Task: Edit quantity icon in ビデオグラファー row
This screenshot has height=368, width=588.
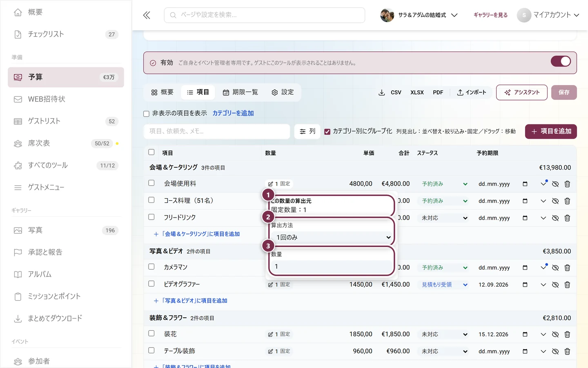Action: (270, 285)
